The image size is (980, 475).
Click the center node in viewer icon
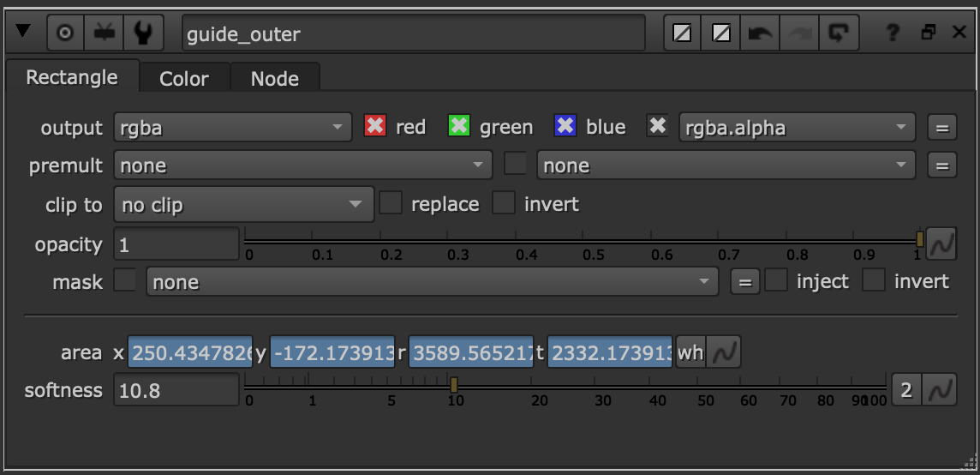click(65, 33)
